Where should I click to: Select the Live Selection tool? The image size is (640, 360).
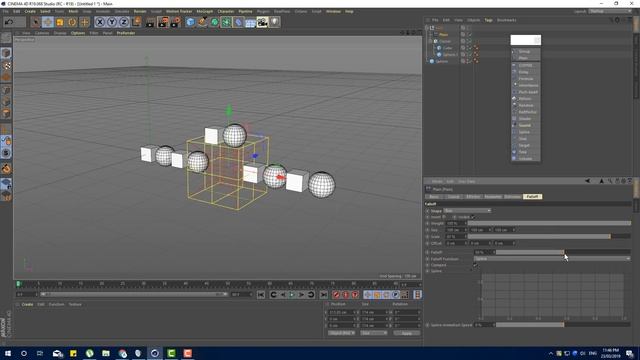[36, 22]
